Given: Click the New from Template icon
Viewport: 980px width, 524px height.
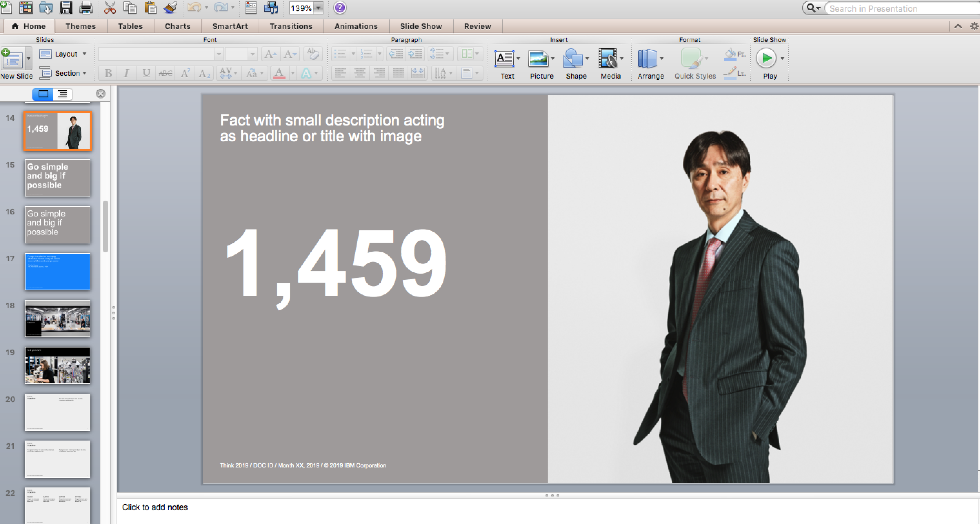Looking at the screenshot, I should [x=26, y=8].
